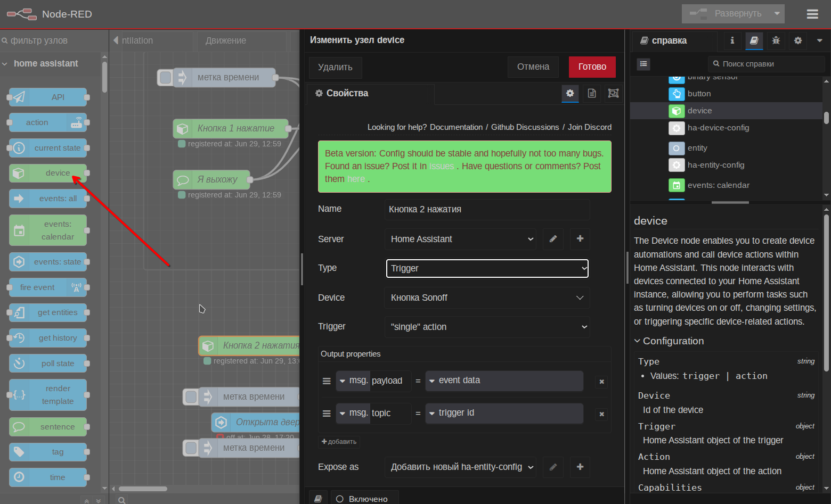The image size is (831, 504).
Task: Open msg type selector for payload row
Action: point(353,381)
